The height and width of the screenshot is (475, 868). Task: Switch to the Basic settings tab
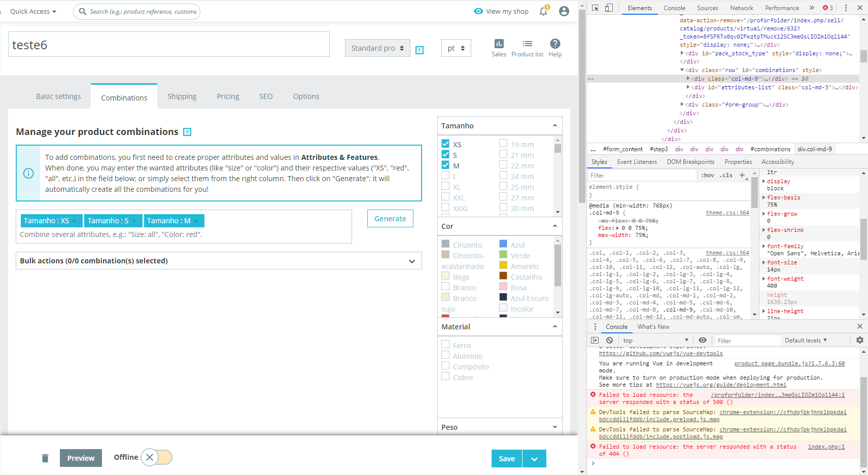click(x=58, y=96)
